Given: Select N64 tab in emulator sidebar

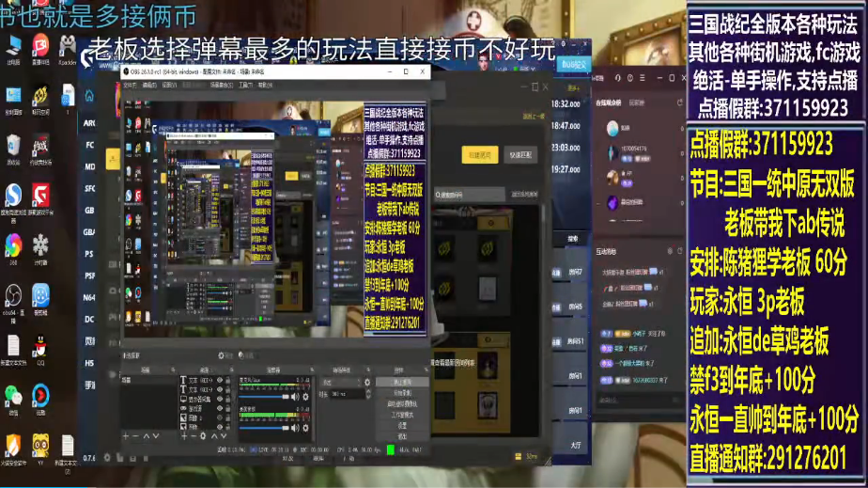Looking at the screenshot, I should 89,297.
